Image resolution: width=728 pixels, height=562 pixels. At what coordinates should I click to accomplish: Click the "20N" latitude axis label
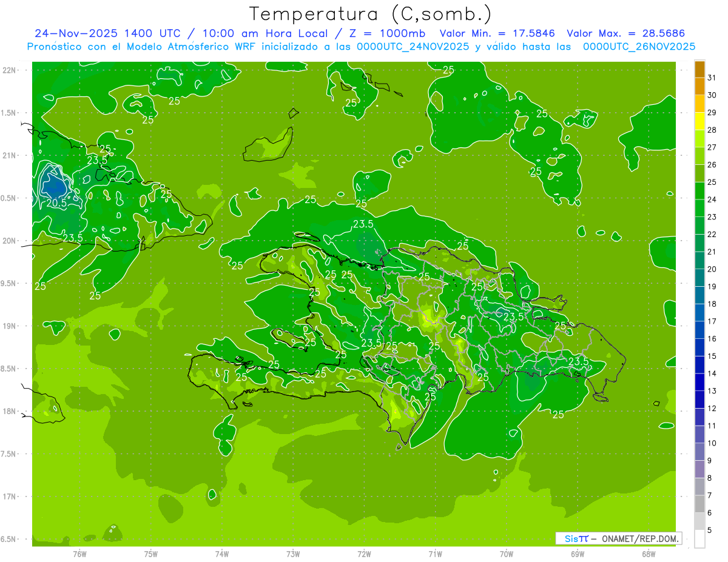tap(9, 241)
